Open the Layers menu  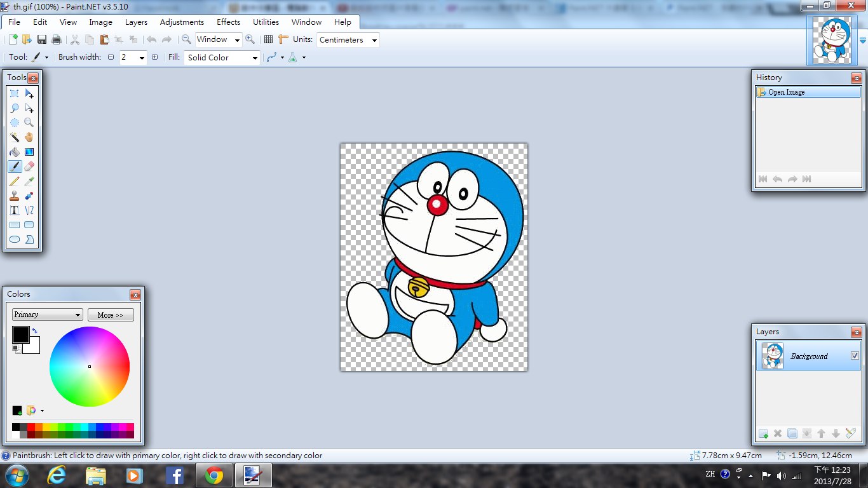point(136,22)
